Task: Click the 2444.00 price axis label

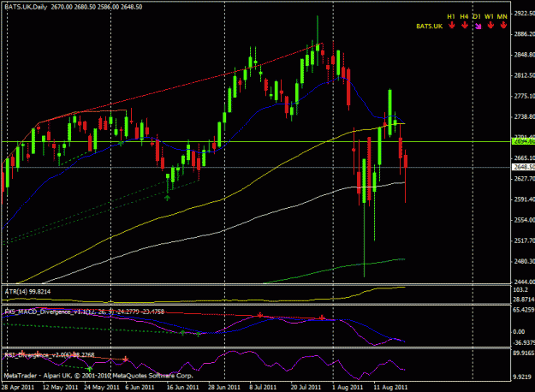Action: coord(525,282)
